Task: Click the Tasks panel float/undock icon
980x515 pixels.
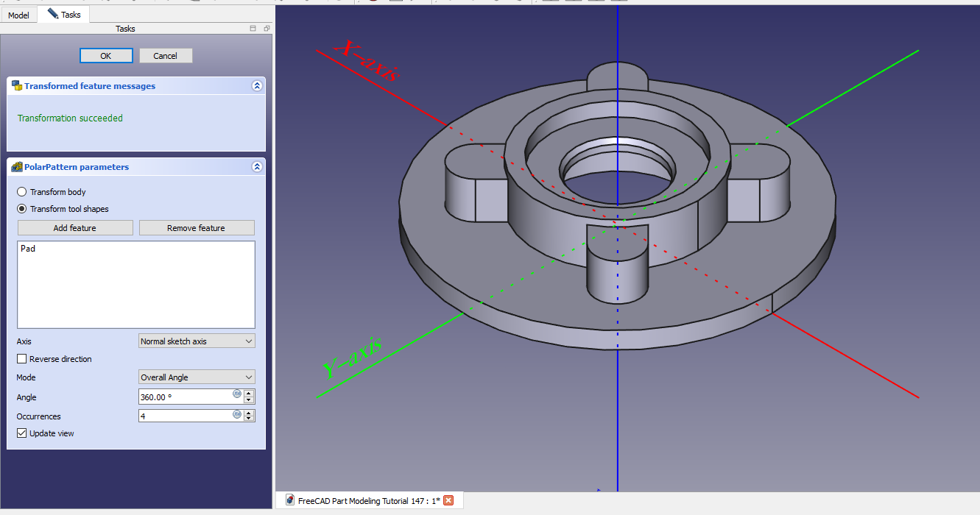Action: tap(267, 29)
